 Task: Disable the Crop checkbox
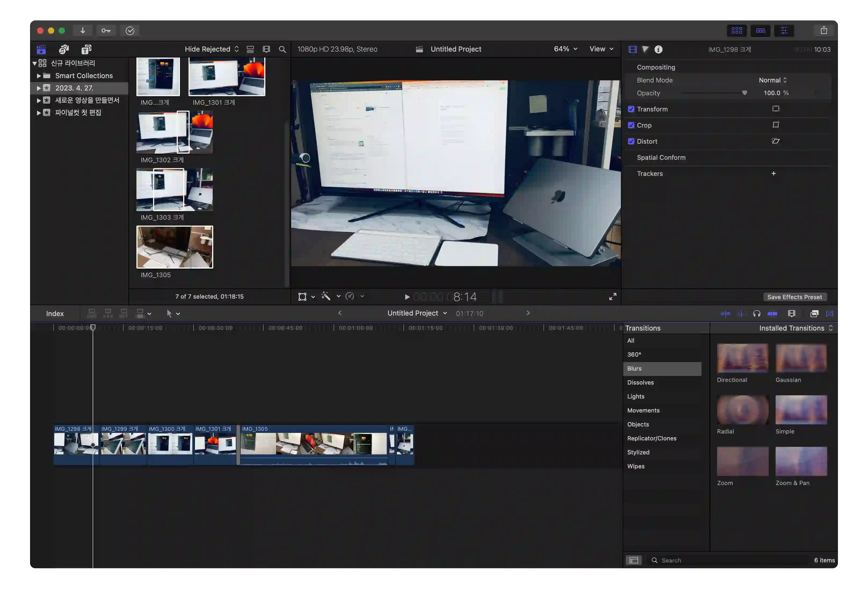pos(631,125)
